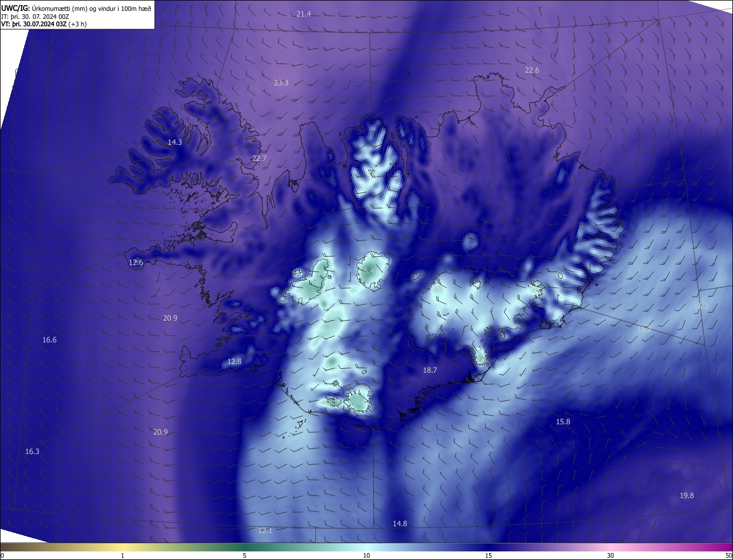
Task: Click the '50' tick on the color scale
Action: point(728,555)
